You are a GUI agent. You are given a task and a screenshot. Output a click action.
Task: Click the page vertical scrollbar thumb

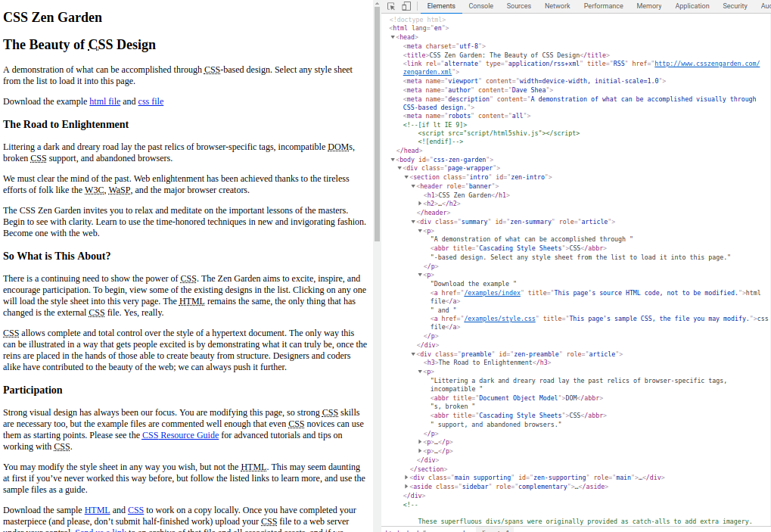(x=377, y=125)
